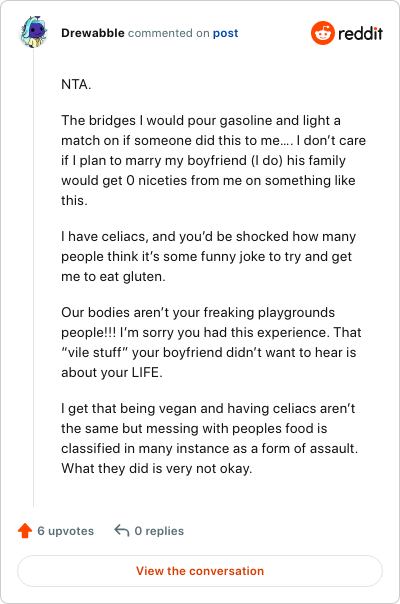Click the orange upvote arrow icon
The width and height of the screenshot is (400, 604).
tap(25, 530)
